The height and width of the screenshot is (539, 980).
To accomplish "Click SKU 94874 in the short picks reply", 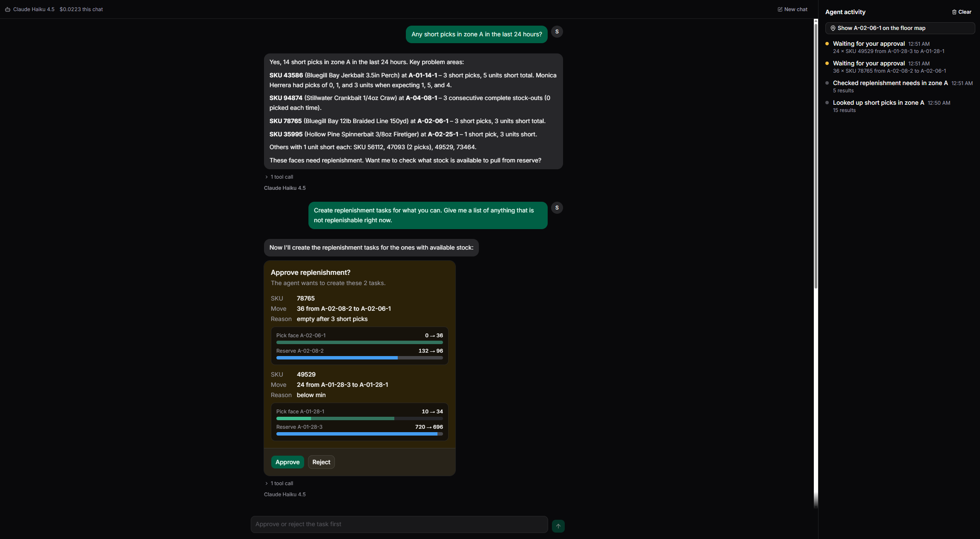I will [x=286, y=98].
